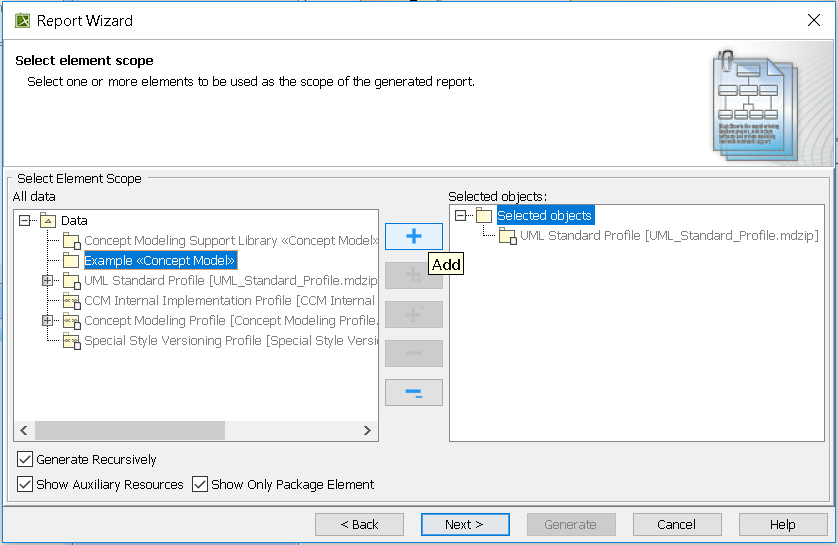Select UML Standard Profile in Selected objects
This screenshot has height=545, width=838.
point(669,236)
